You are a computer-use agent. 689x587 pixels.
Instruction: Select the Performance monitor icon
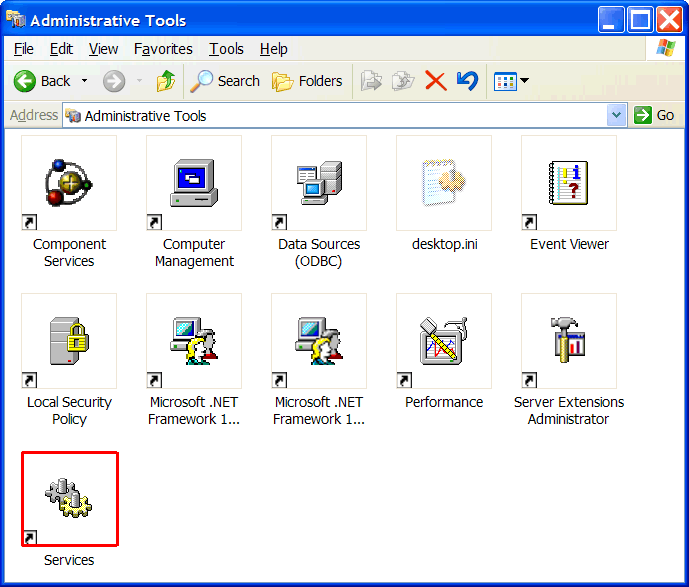[444, 341]
